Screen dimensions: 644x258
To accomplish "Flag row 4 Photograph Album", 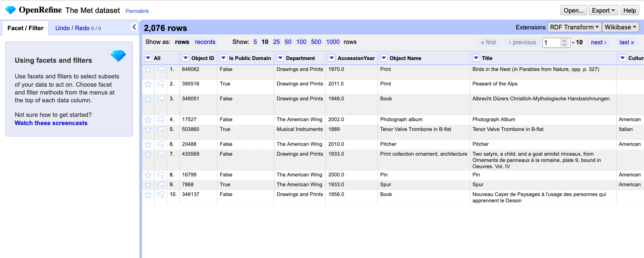I will (x=161, y=120).
